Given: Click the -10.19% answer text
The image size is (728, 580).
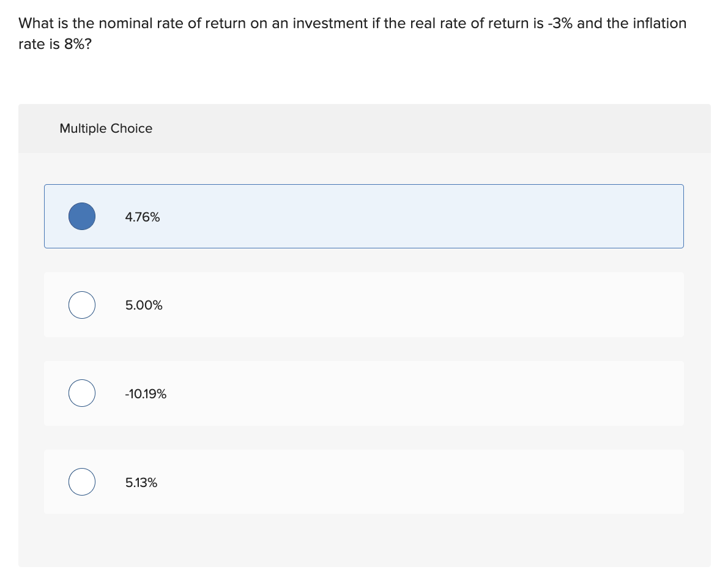Looking at the screenshot, I should click(x=146, y=394).
